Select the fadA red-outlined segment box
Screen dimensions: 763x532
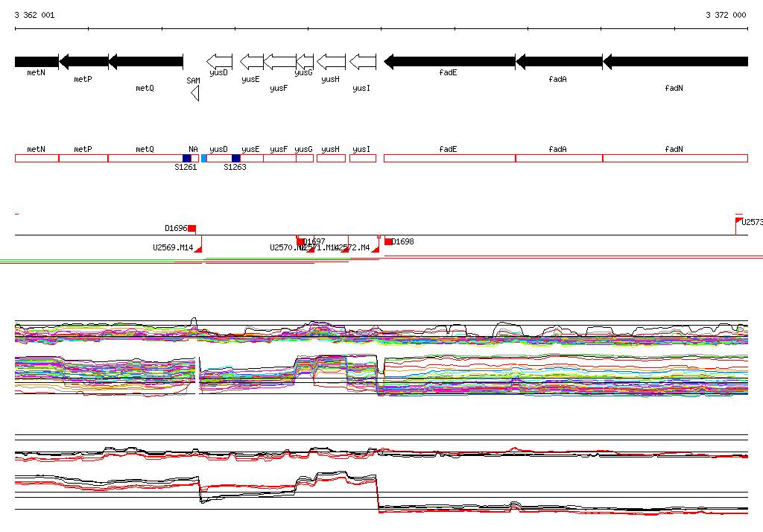[x=559, y=158]
